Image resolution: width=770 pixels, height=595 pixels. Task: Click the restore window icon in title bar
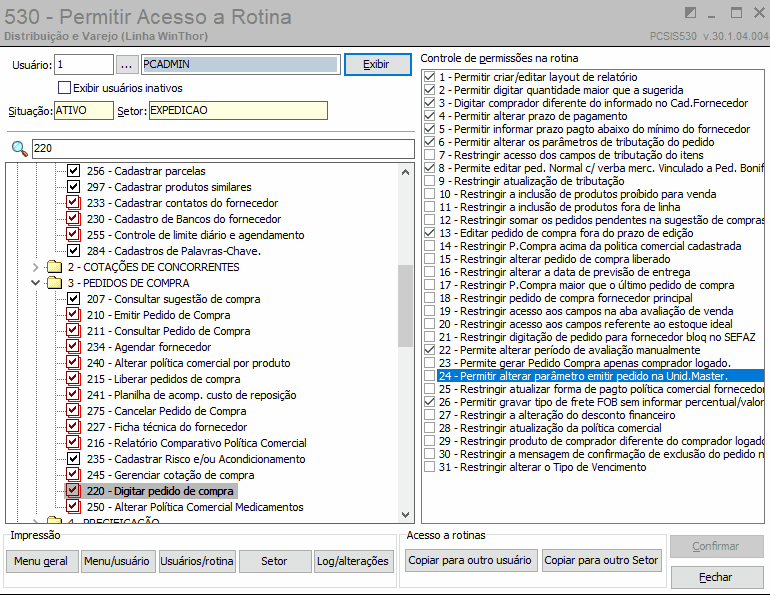pos(690,13)
